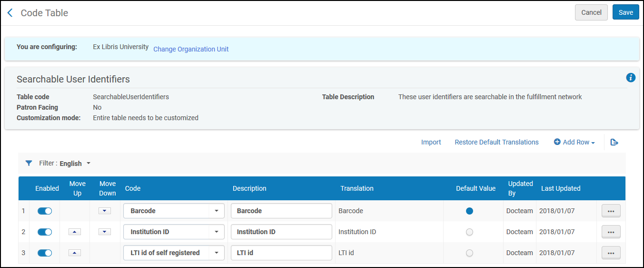This screenshot has height=268, width=644.
Task: Open the Barcode row actions menu
Action: pyautogui.click(x=611, y=211)
